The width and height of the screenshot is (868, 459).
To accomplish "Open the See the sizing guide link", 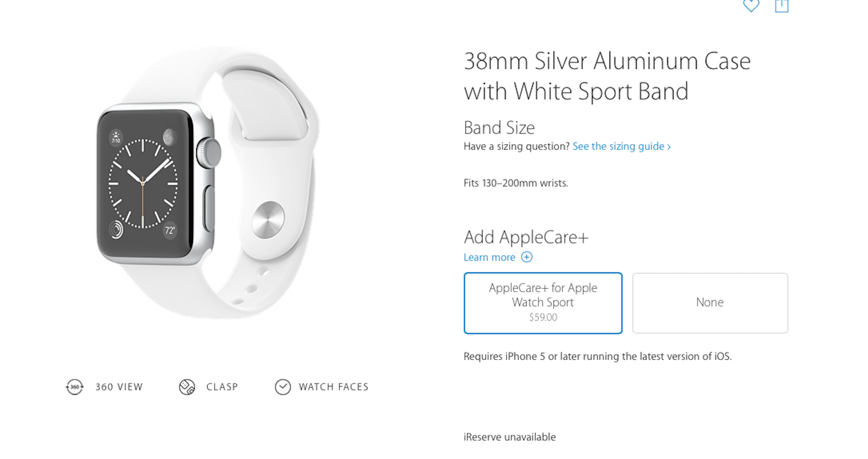I will (618, 146).
